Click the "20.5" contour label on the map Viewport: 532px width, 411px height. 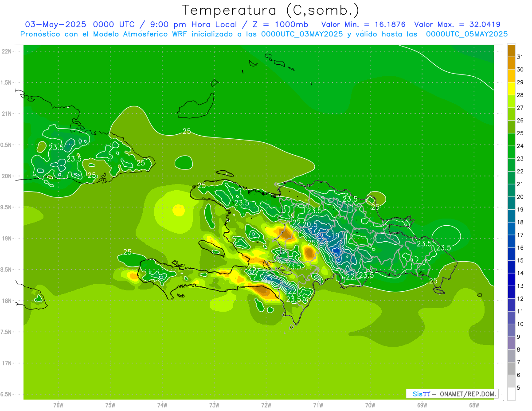tap(310, 224)
